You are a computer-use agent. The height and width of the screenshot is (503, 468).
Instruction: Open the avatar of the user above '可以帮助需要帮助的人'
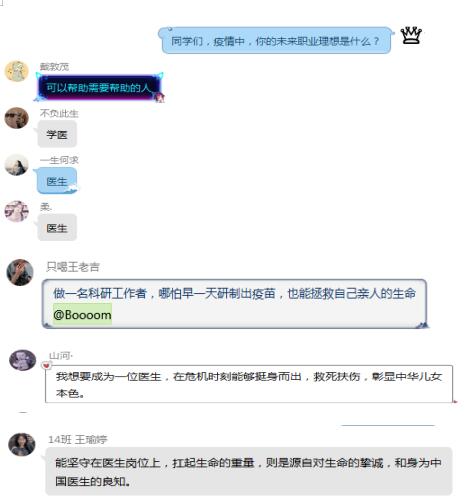coord(16,71)
